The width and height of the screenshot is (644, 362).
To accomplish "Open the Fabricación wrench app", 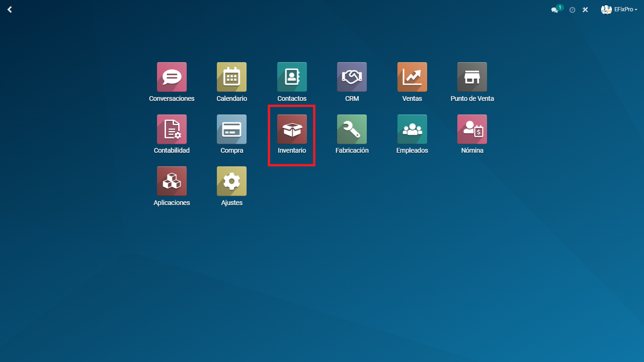I will 352,129.
